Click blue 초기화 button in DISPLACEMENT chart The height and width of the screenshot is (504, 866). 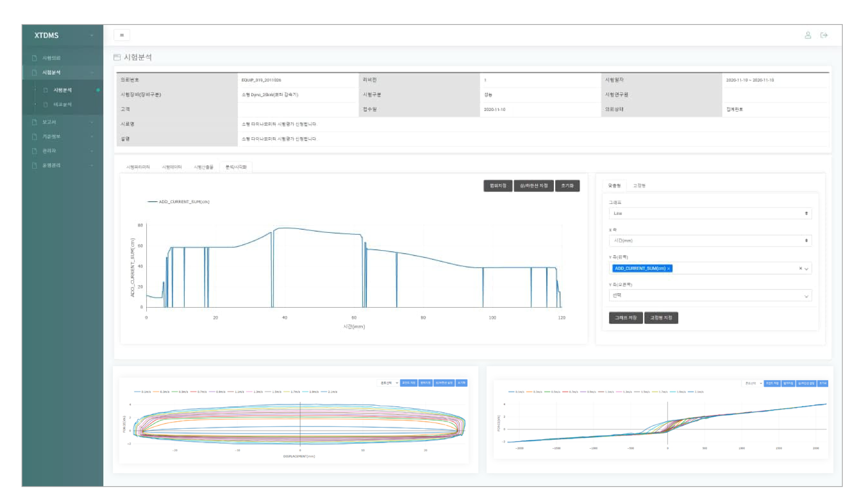(461, 383)
